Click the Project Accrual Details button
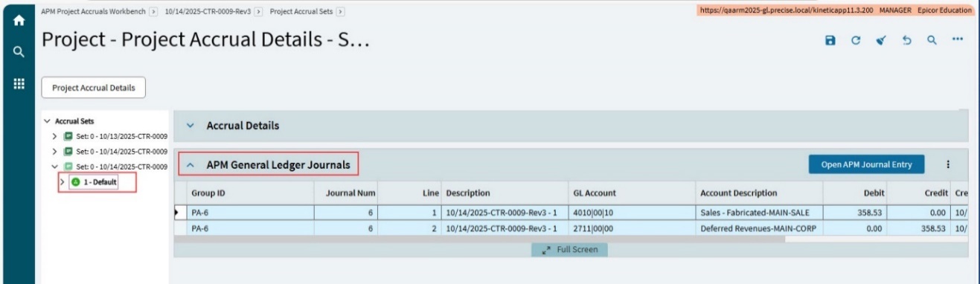 click(x=94, y=88)
